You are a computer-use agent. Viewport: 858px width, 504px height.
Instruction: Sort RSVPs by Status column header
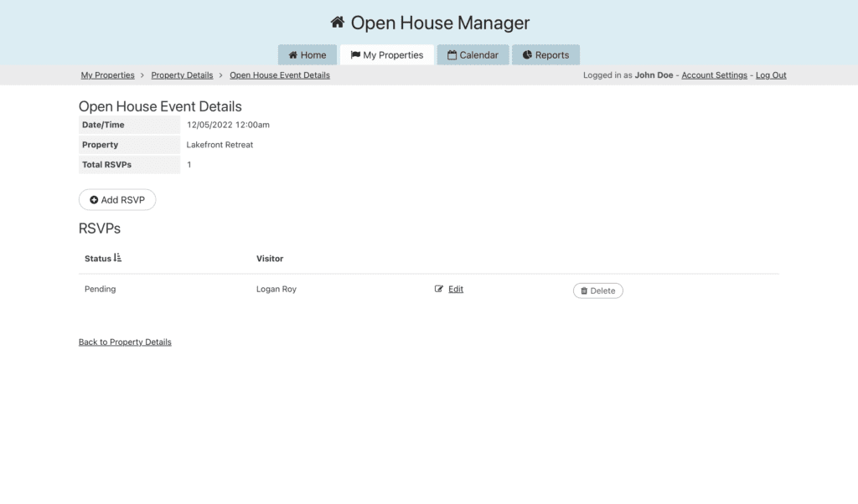(x=98, y=259)
